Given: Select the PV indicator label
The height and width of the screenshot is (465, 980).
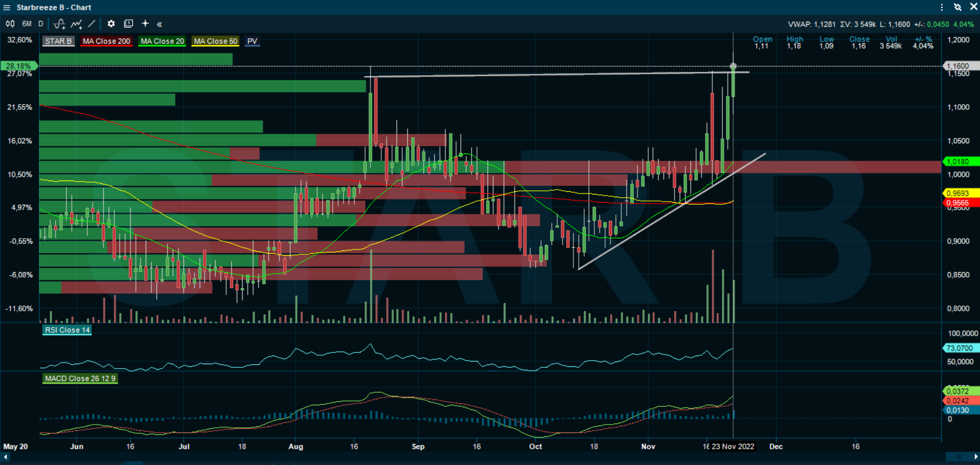Looking at the screenshot, I should click(252, 41).
